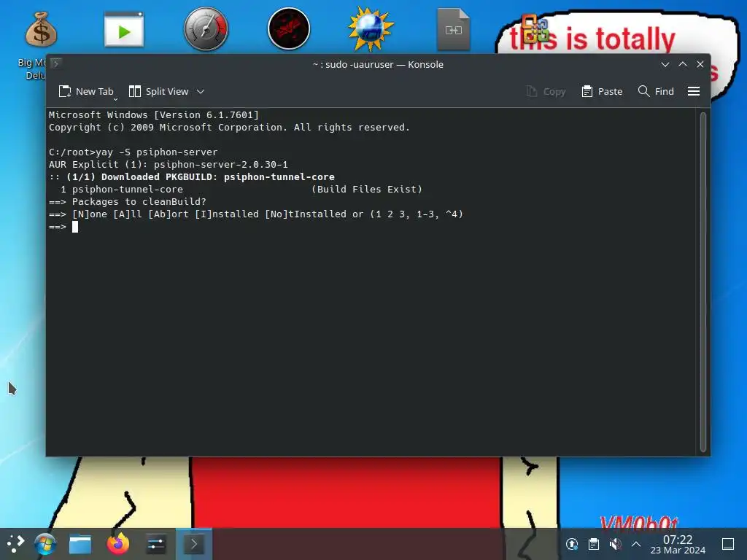747x560 pixels.
Task: Click Konsole's keep-below chevron in titlebar
Action: tap(665, 64)
